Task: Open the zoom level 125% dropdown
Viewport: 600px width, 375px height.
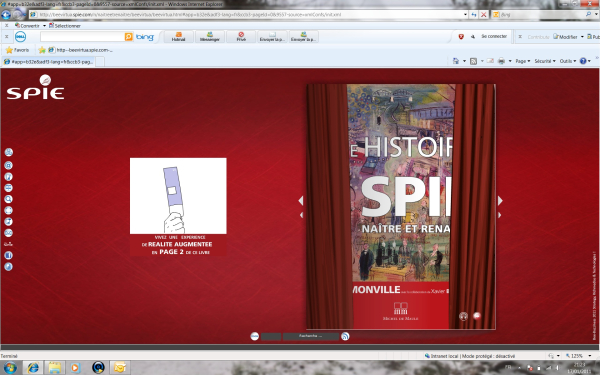Action: [x=590, y=356]
